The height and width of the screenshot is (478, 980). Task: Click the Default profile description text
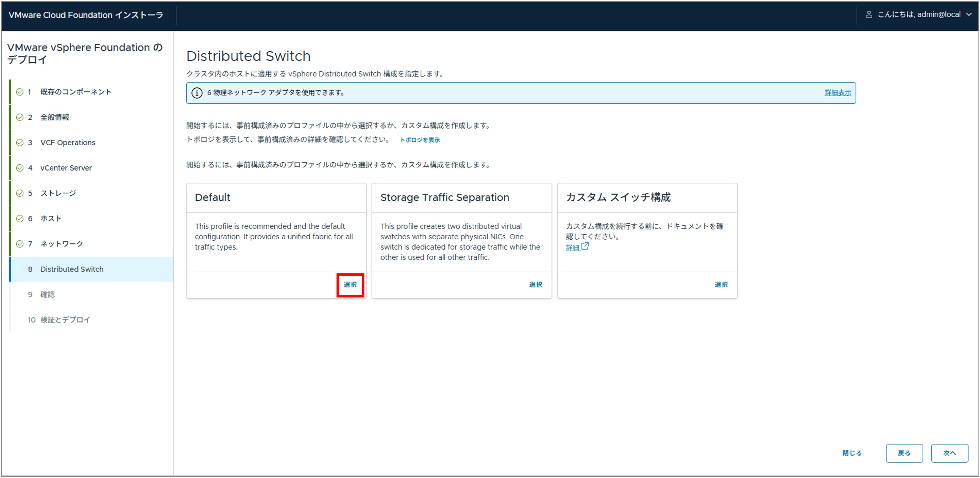click(x=274, y=237)
